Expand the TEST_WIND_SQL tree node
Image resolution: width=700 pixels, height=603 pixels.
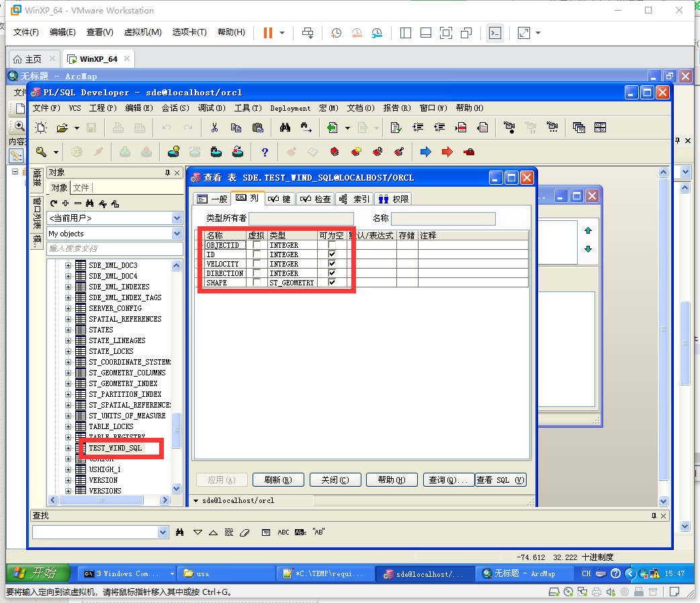coord(68,448)
